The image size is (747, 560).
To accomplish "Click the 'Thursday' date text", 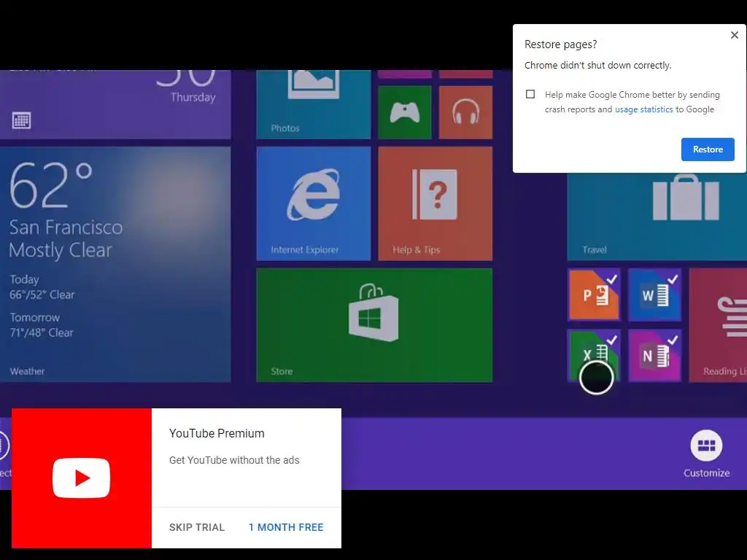I will pyautogui.click(x=193, y=97).
